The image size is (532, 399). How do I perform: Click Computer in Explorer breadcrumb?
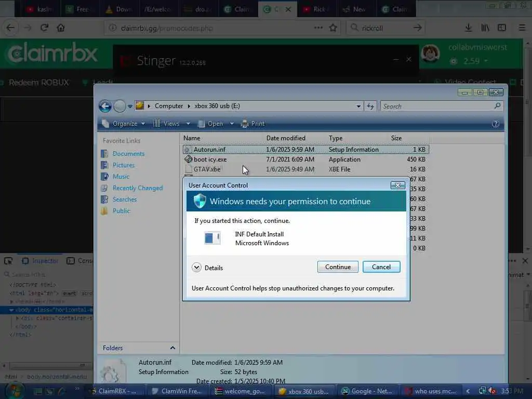169,106
